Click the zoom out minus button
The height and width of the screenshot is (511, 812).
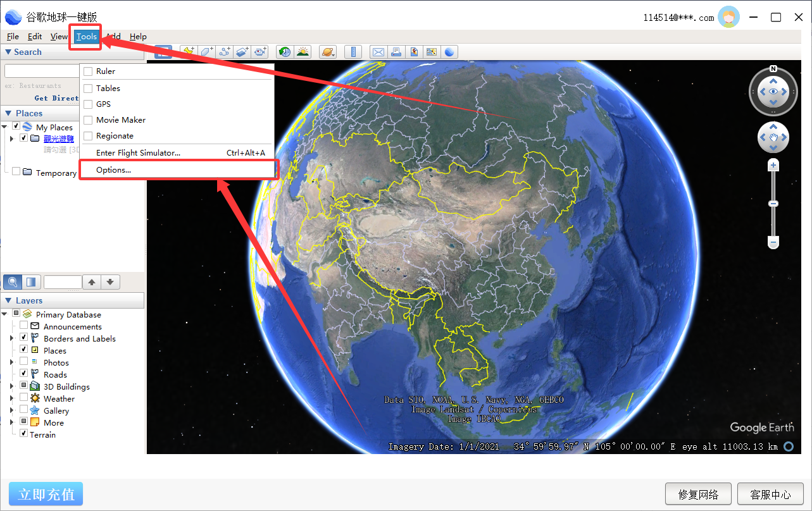773,242
